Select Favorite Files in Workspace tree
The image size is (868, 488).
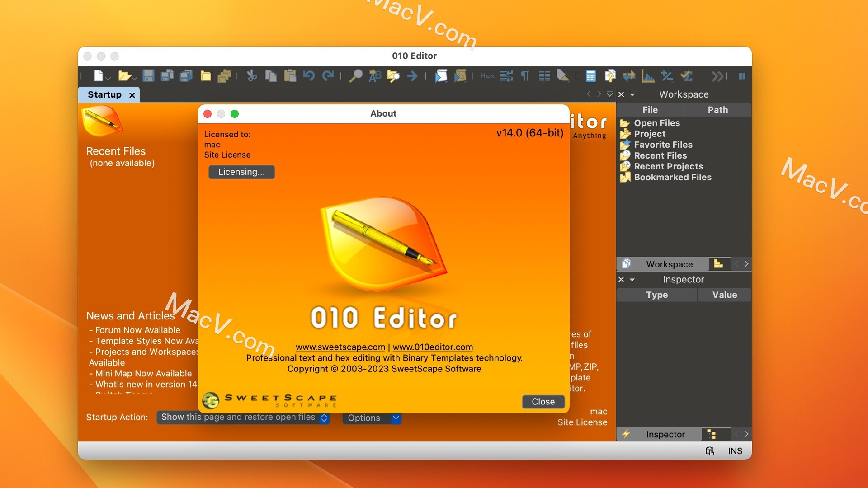(x=663, y=145)
